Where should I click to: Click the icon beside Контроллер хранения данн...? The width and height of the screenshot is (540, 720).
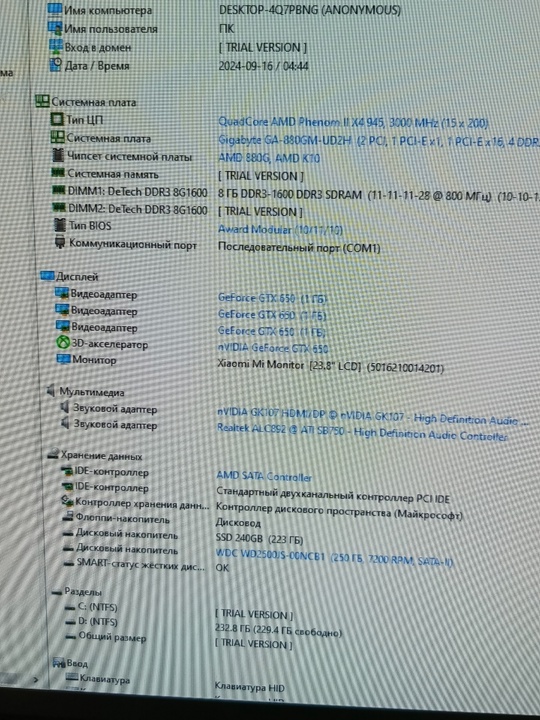(68, 501)
